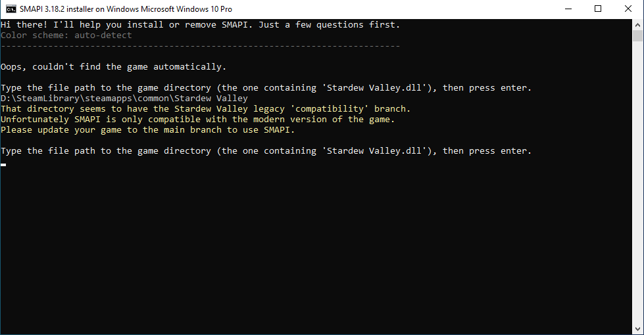This screenshot has height=335, width=644.
Task: Click the 'Oops, couldn't find the game' message
Action: 113,67
